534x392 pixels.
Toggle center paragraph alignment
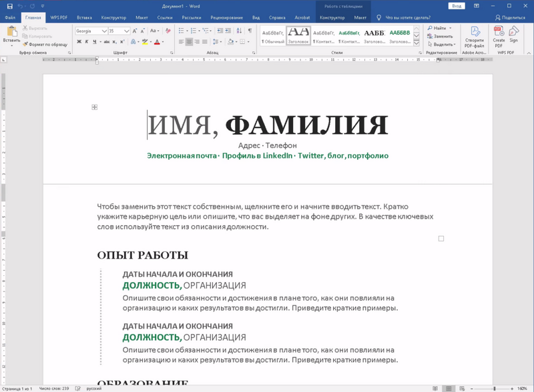tap(189, 42)
